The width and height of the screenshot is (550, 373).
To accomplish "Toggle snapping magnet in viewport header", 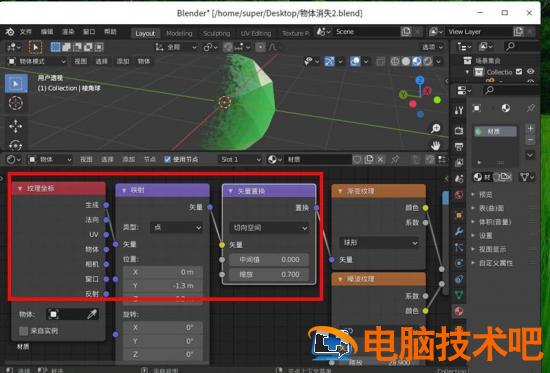I will coord(228,47).
